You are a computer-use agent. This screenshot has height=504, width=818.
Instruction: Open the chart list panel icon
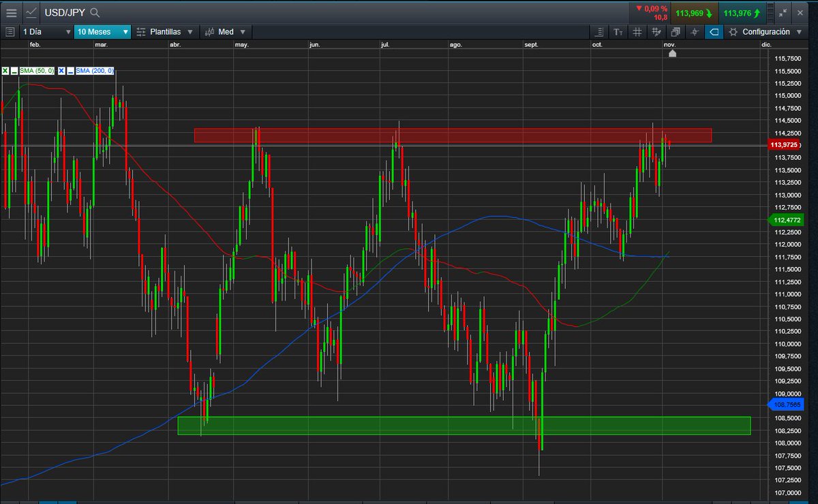pos(10,31)
